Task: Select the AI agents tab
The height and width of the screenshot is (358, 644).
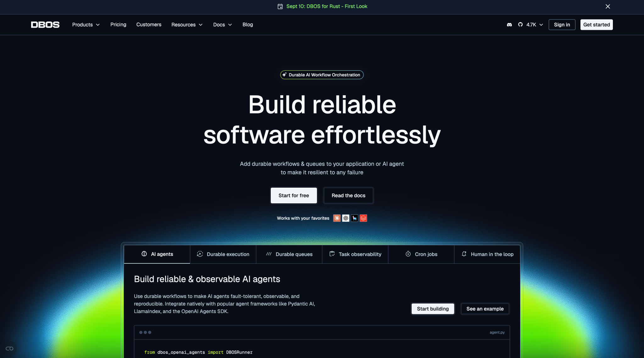Action: click(x=157, y=254)
